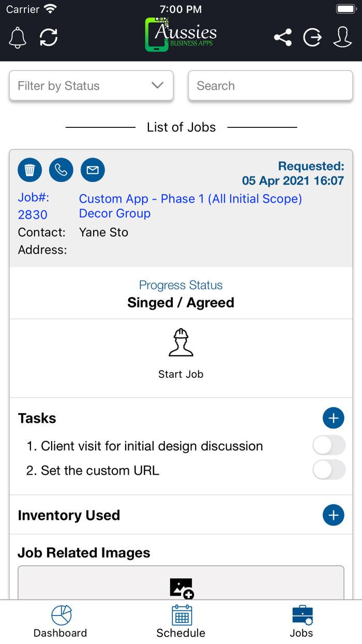Email contact using envelope icon
Viewport: 362px width, 644px height.
(93, 170)
